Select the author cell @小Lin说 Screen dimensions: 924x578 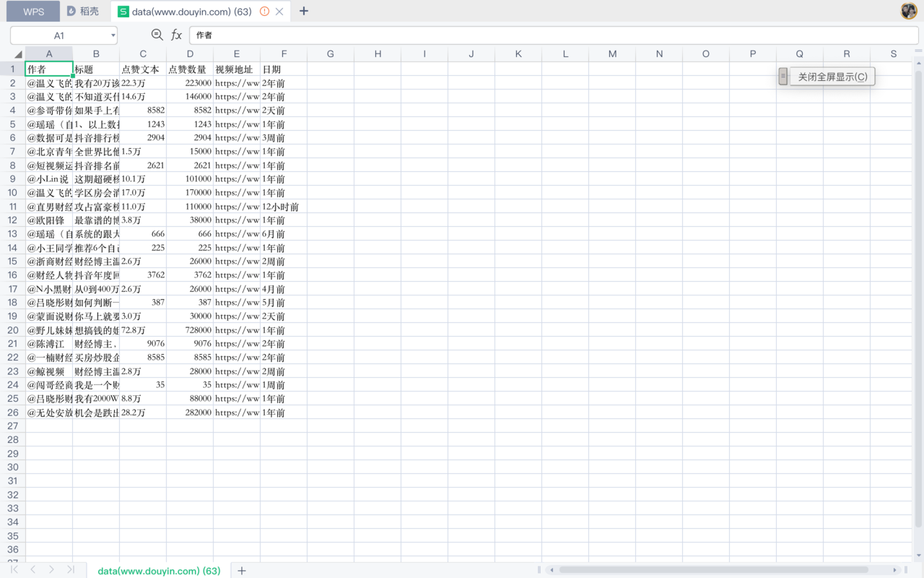pyautogui.click(x=49, y=179)
